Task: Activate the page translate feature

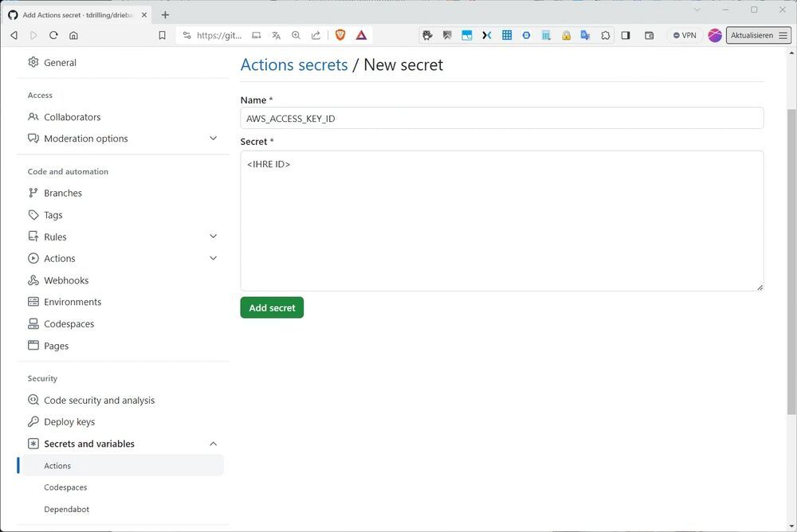Action: click(x=276, y=35)
